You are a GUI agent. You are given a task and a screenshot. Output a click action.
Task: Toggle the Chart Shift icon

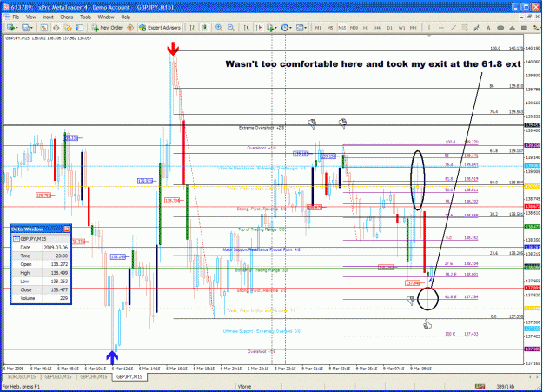[x=258, y=28]
